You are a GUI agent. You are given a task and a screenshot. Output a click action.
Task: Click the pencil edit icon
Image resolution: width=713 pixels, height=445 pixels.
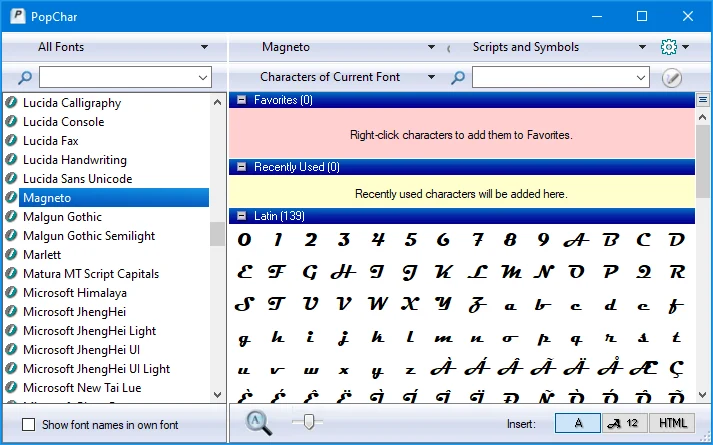tap(672, 78)
